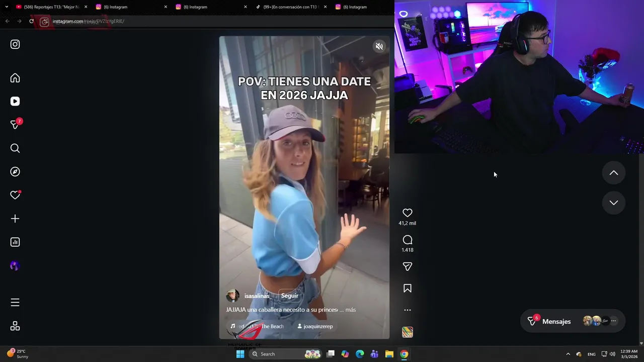Open Task View on taskbar
This screenshot has height=362, width=644.
tap(331, 354)
